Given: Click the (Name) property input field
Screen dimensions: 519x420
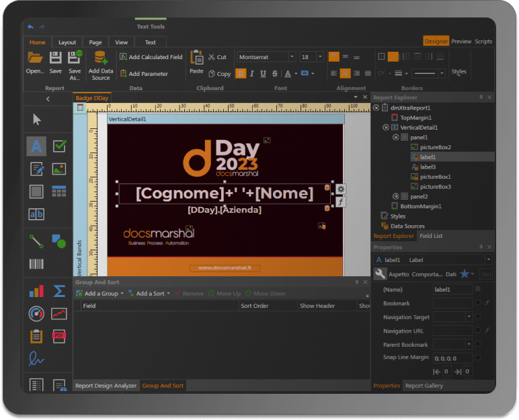Looking at the screenshot, I should 452,289.
